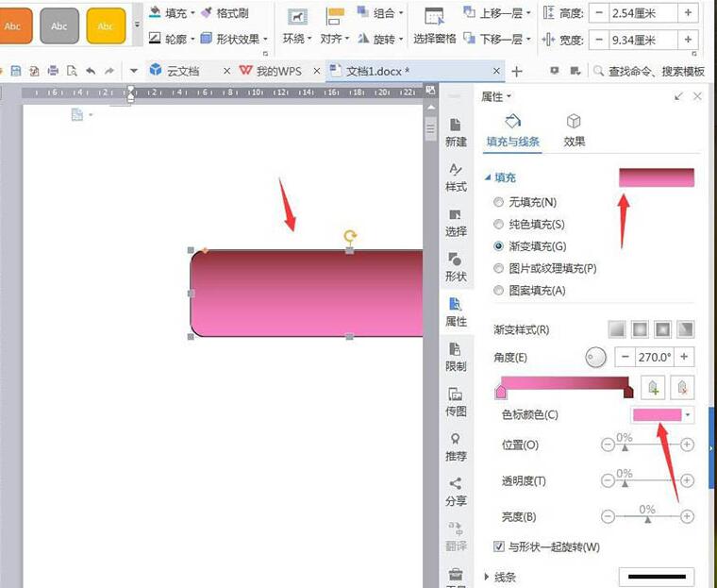Click the 格式刷 format painter
Viewport: 717px width, 588px height.
(x=225, y=13)
